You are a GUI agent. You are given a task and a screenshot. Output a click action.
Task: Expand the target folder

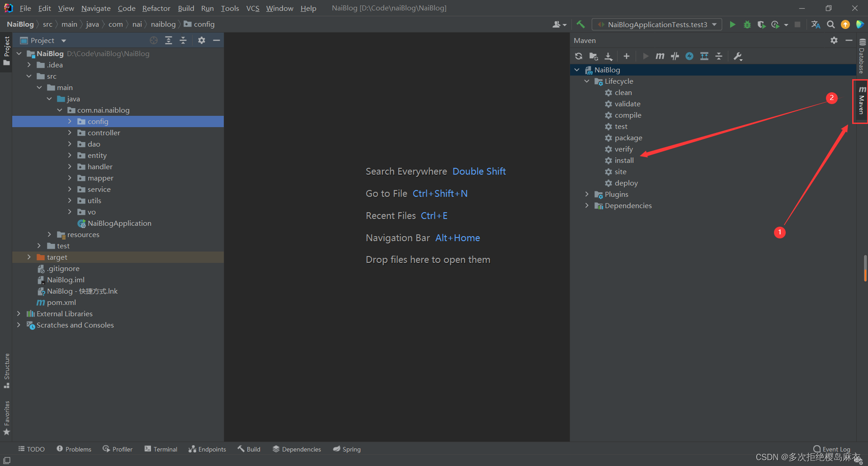(29, 257)
